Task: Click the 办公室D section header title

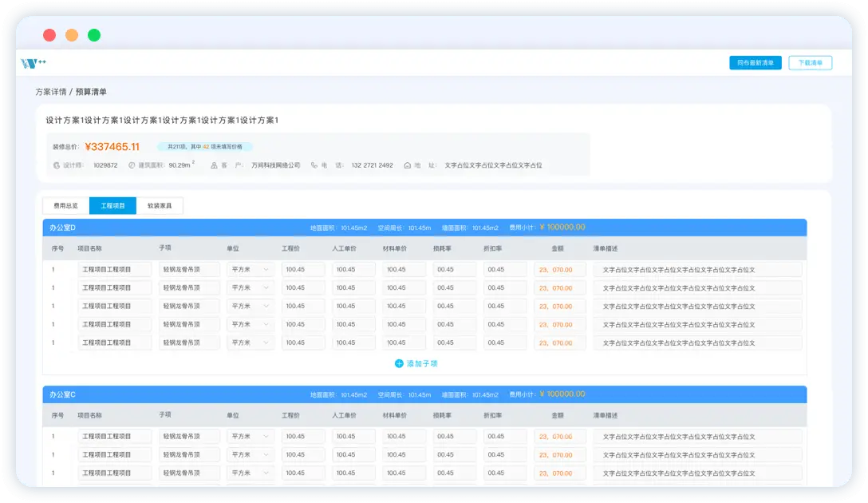Action: [62, 228]
